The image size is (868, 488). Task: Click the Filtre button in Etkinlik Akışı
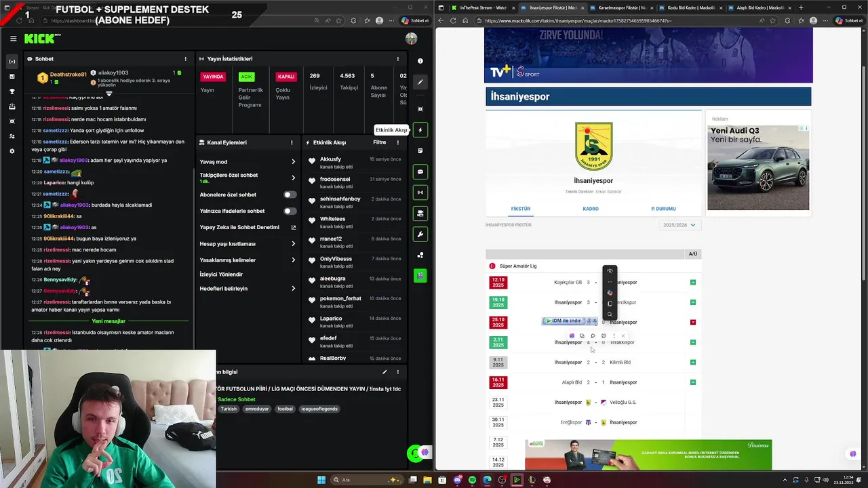tap(380, 142)
